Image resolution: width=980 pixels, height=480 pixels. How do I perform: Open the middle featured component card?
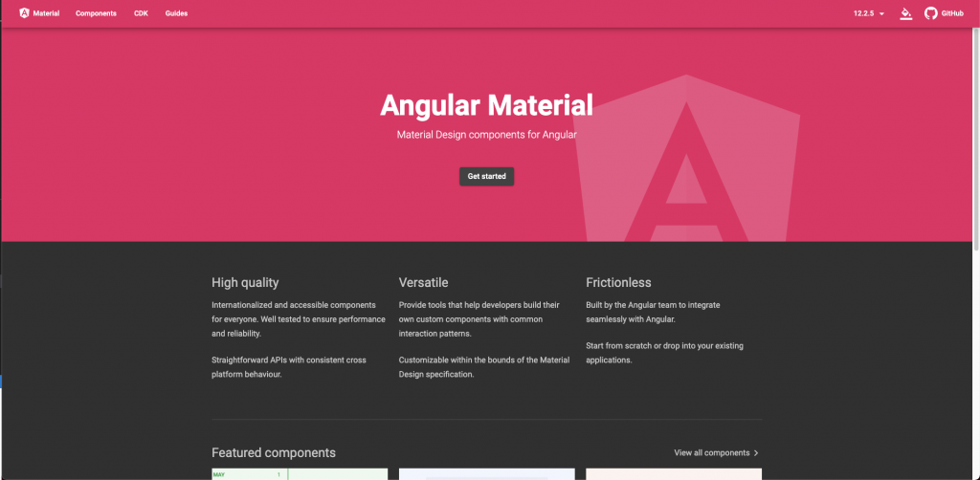(487, 473)
